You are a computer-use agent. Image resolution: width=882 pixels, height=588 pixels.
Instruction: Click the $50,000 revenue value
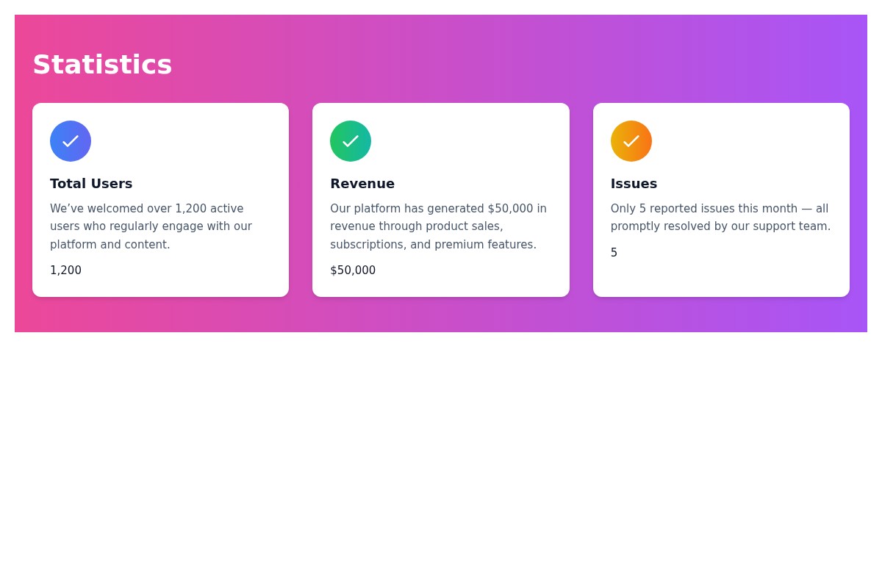353,270
